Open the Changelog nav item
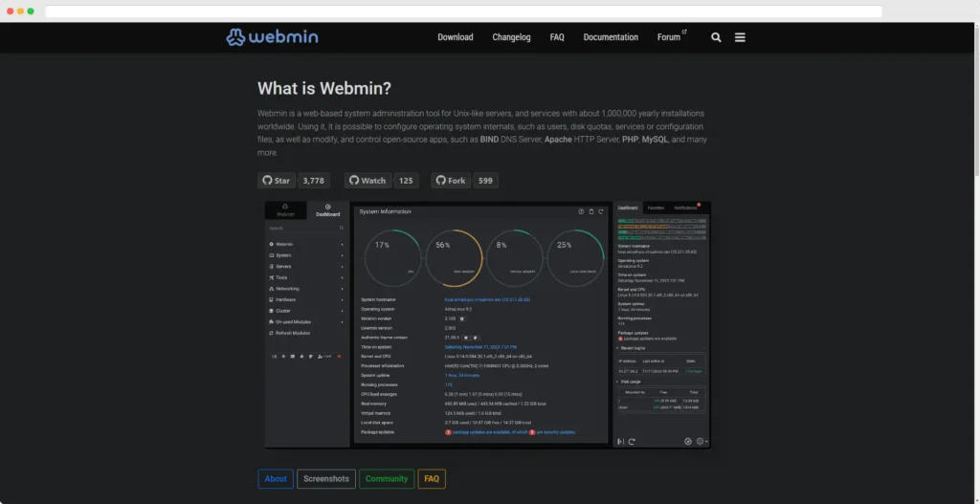 tap(511, 37)
